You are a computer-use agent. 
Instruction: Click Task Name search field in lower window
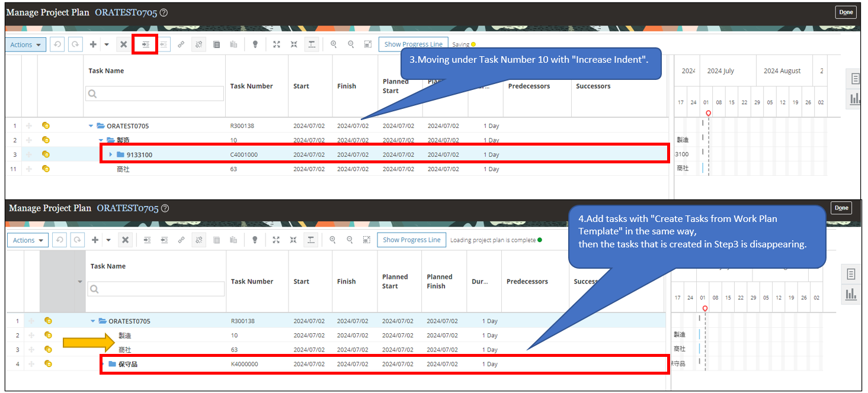[156, 289]
